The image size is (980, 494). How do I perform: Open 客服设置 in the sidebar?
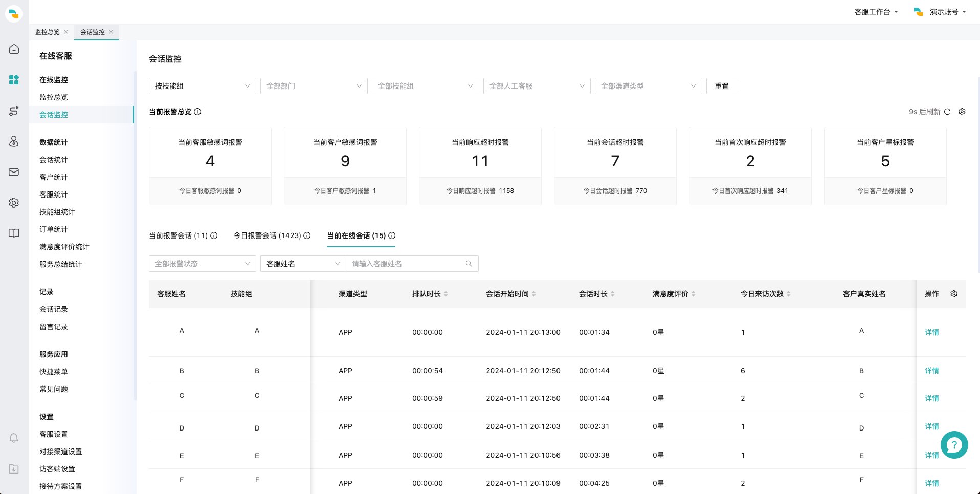click(54, 434)
